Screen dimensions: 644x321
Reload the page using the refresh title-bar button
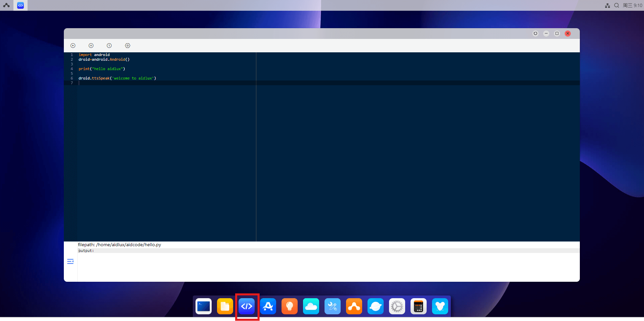535,34
